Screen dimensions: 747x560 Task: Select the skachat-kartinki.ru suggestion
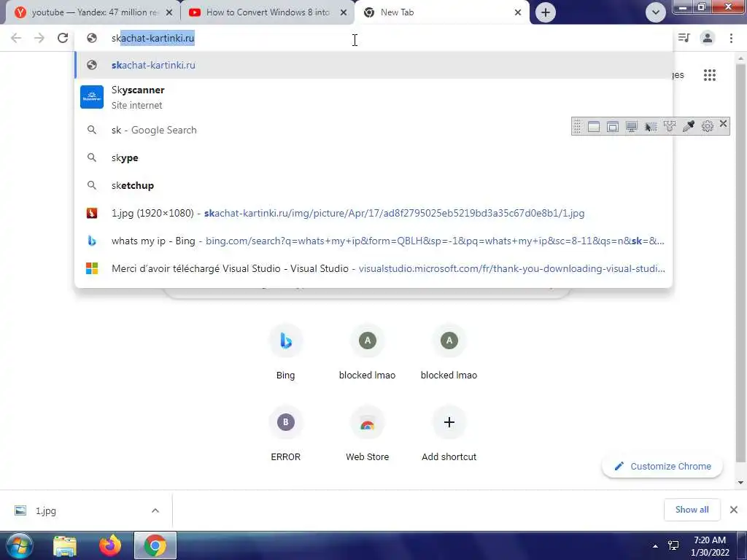[x=373, y=65]
